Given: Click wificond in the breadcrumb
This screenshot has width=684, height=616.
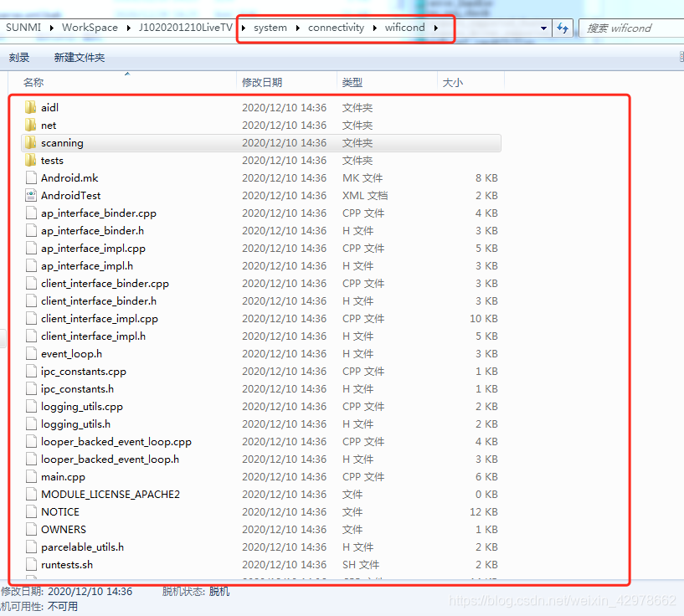Looking at the screenshot, I should pos(405,28).
